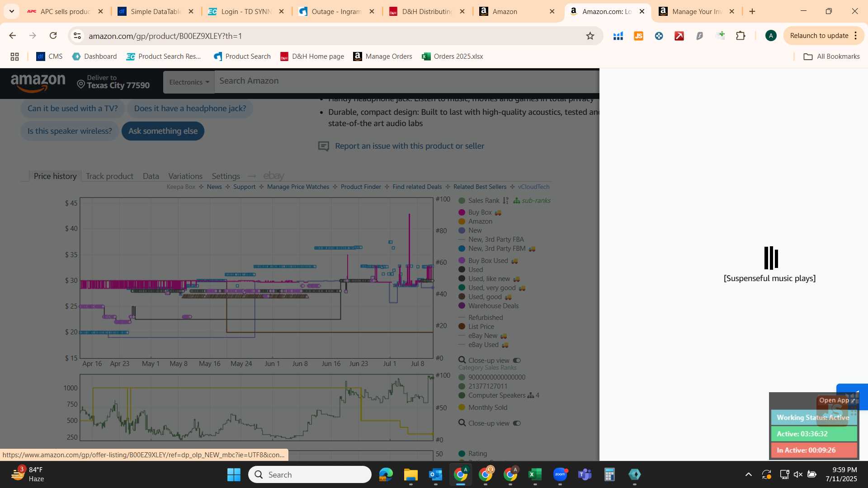Click the magnifier icon beside upper Close-up view
Image resolution: width=868 pixels, height=488 pixels.
point(462,360)
